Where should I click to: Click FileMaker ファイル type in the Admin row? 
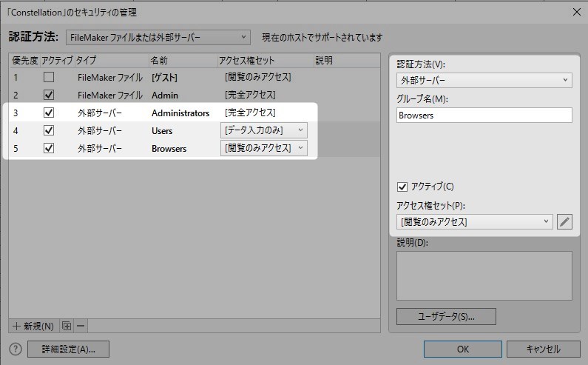110,96
